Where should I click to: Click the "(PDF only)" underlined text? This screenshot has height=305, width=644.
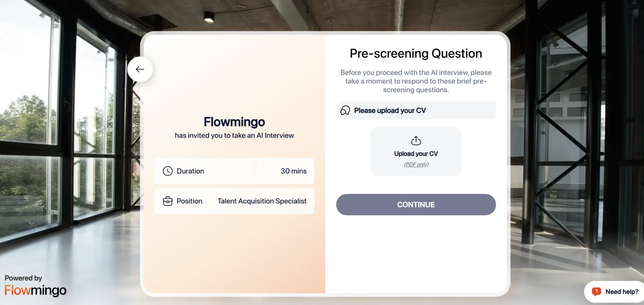(x=416, y=164)
